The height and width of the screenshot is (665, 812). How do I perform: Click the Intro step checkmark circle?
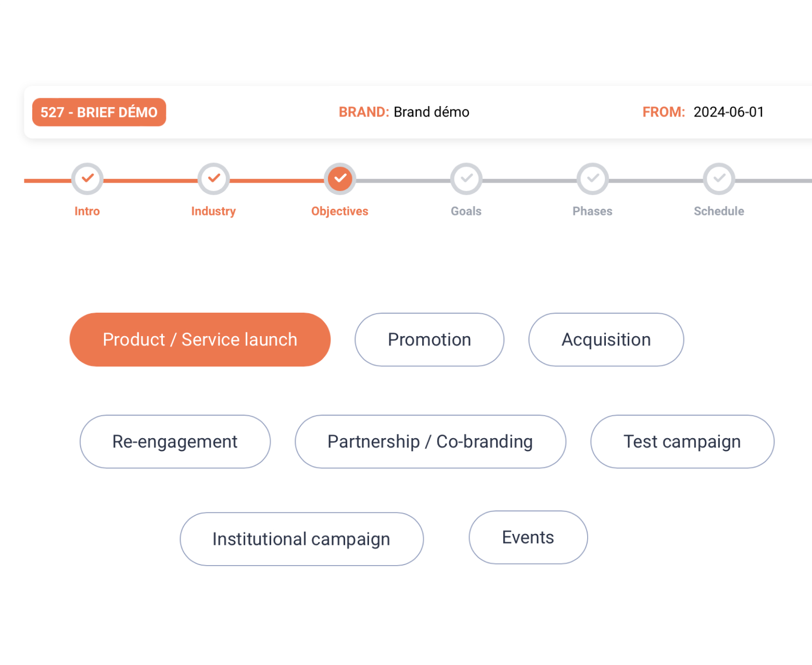[x=87, y=178]
